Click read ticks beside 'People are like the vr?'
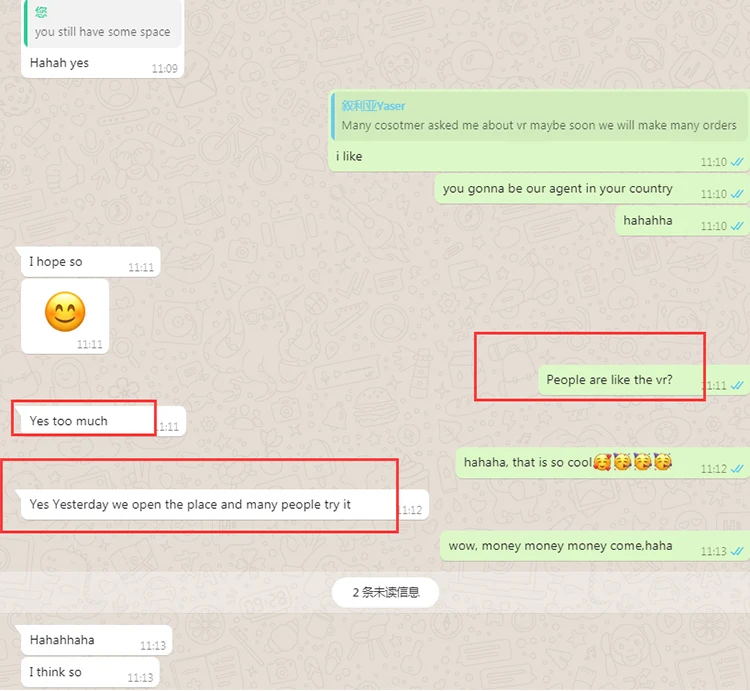The image size is (750, 691). pos(737,385)
